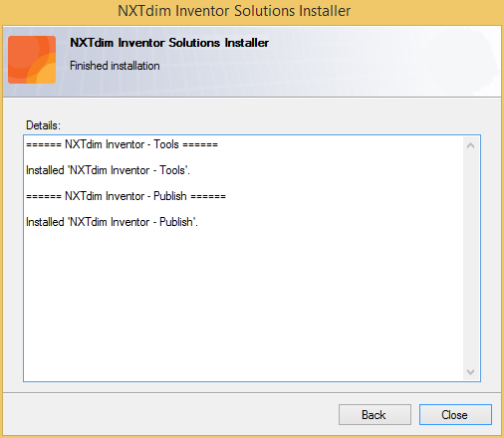Click the 'Details:' label
The height and width of the screenshot is (438, 504).
44,125
